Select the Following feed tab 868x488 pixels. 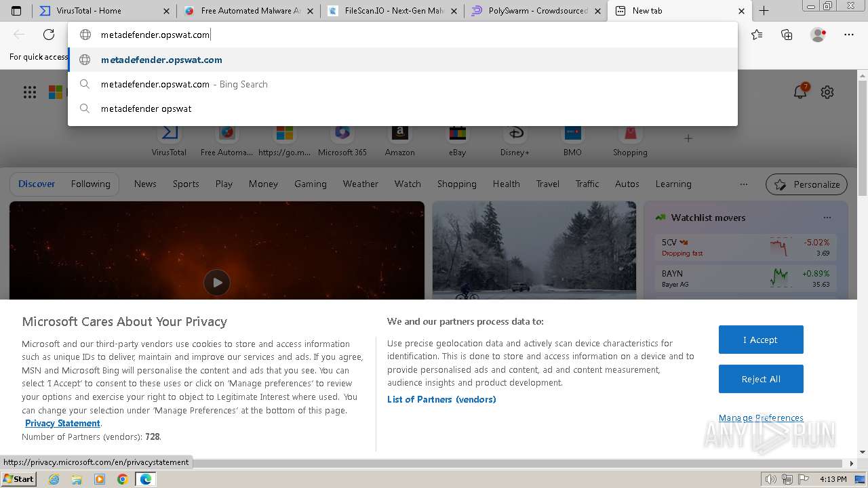click(x=90, y=184)
